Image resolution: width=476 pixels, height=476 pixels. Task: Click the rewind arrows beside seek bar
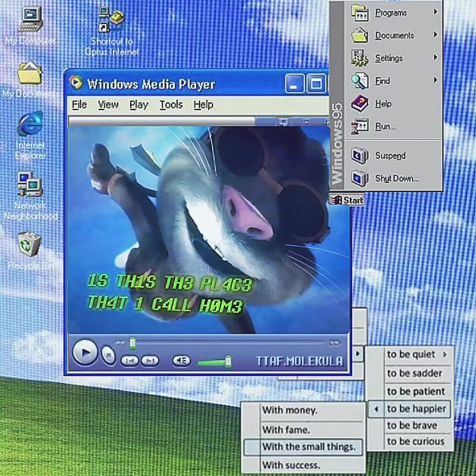(119, 343)
